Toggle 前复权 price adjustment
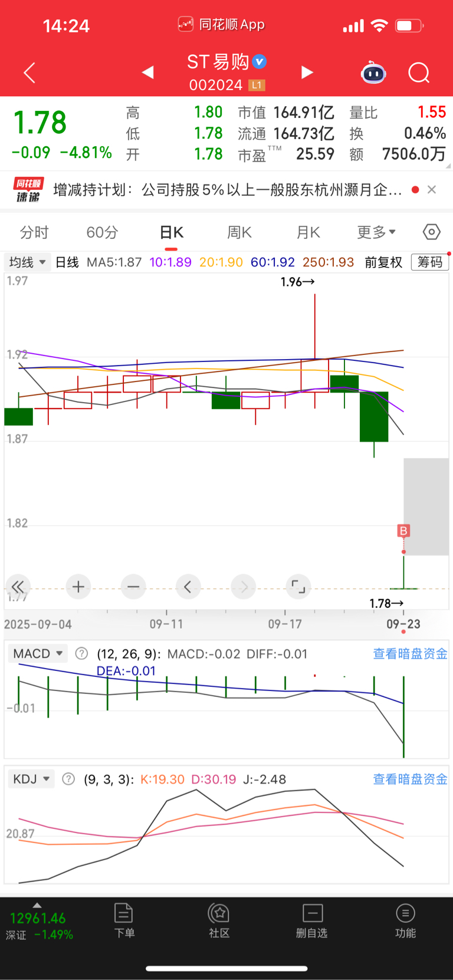The height and width of the screenshot is (980, 453). coord(383,262)
